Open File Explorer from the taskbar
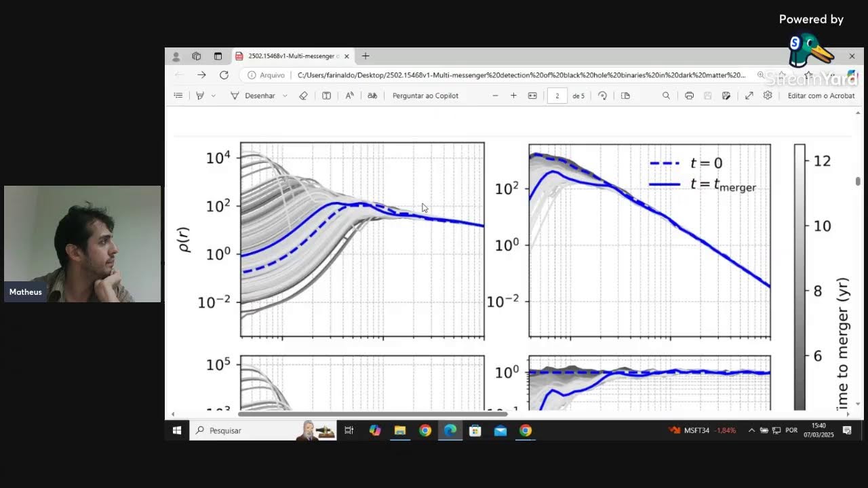The image size is (868, 488). [400, 430]
